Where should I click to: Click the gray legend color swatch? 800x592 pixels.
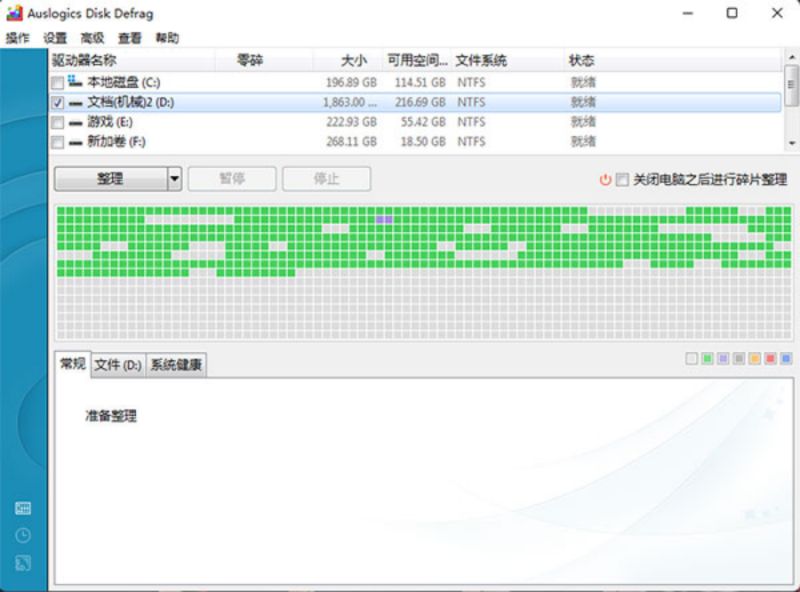point(739,359)
